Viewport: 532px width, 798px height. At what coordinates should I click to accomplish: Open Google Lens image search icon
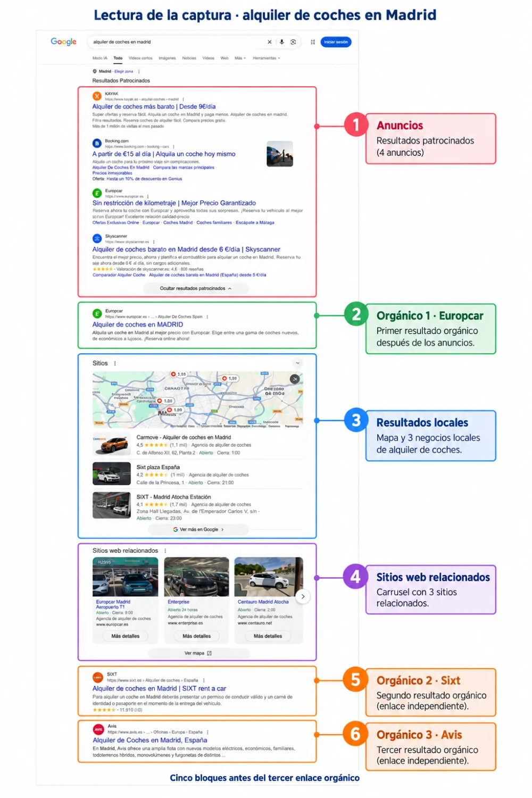click(x=293, y=42)
